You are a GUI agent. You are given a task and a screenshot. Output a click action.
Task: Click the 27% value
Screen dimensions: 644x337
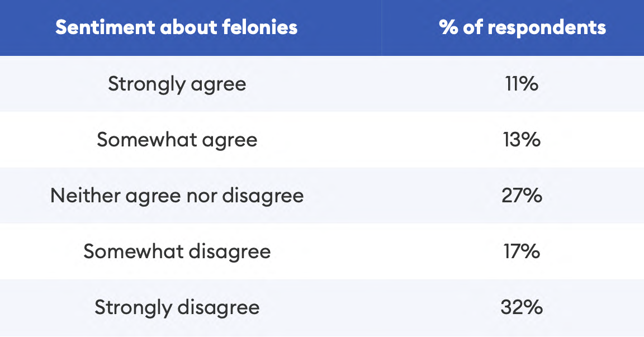click(x=522, y=196)
